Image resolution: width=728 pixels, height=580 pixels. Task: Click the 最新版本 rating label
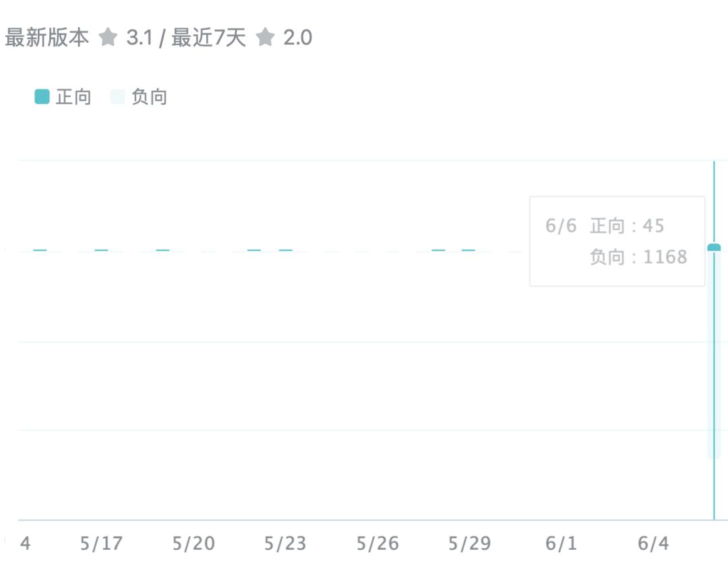(47, 38)
